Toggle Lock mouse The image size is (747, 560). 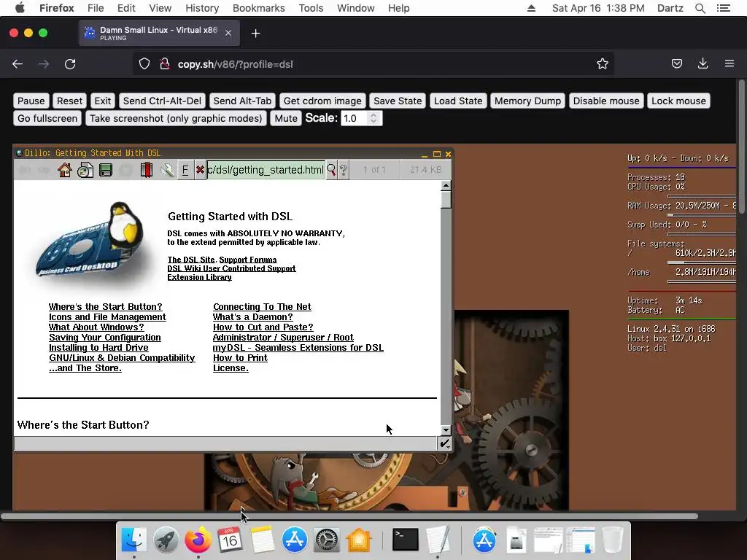point(678,101)
